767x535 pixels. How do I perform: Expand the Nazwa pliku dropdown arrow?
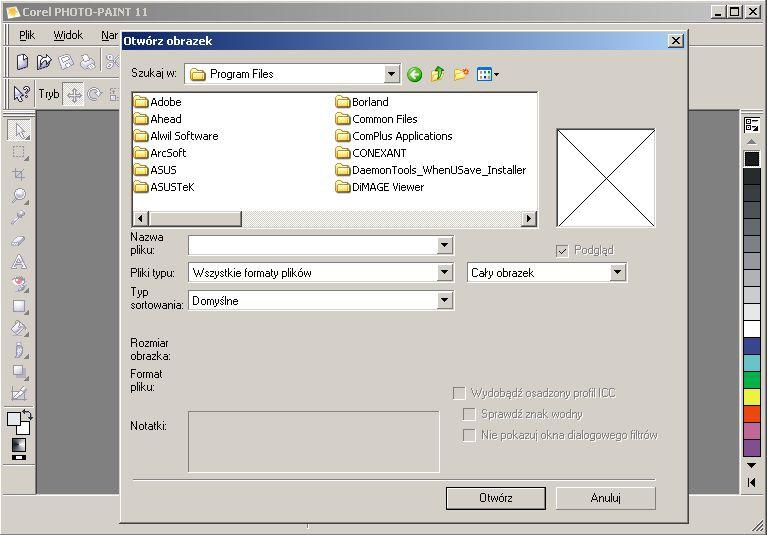(444, 245)
